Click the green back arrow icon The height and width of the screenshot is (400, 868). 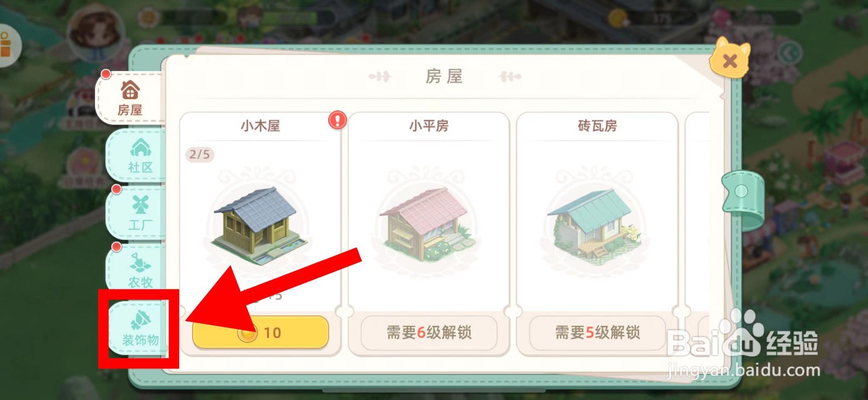pos(789,53)
